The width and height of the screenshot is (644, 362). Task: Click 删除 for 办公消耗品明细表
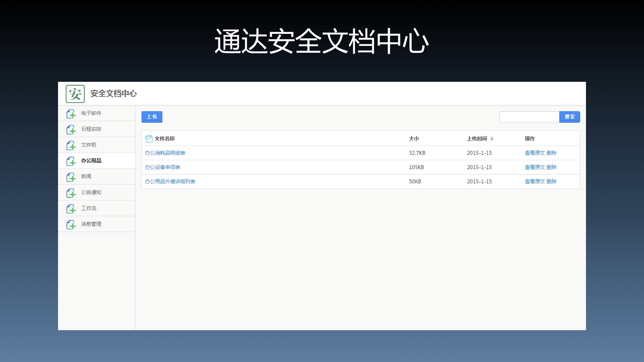click(x=551, y=153)
